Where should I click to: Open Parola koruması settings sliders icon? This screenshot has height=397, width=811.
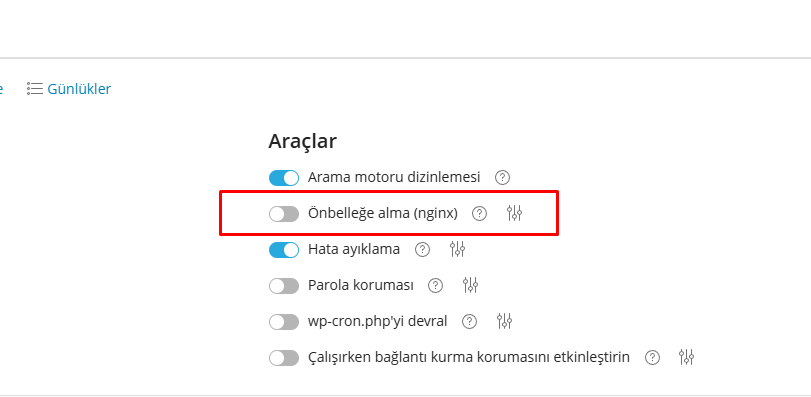click(470, 285)
